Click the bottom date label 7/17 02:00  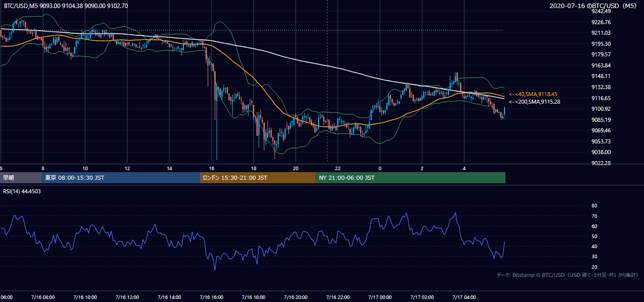(x=422, y=297)
